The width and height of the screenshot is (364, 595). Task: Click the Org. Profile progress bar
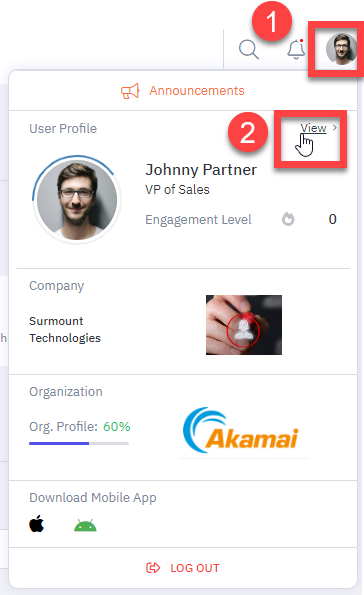pos(79,443)
